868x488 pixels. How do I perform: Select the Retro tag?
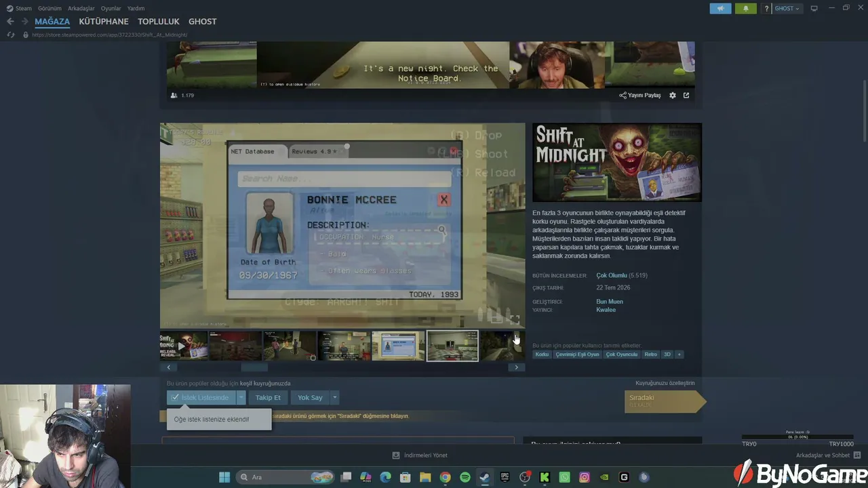point(651,354)
